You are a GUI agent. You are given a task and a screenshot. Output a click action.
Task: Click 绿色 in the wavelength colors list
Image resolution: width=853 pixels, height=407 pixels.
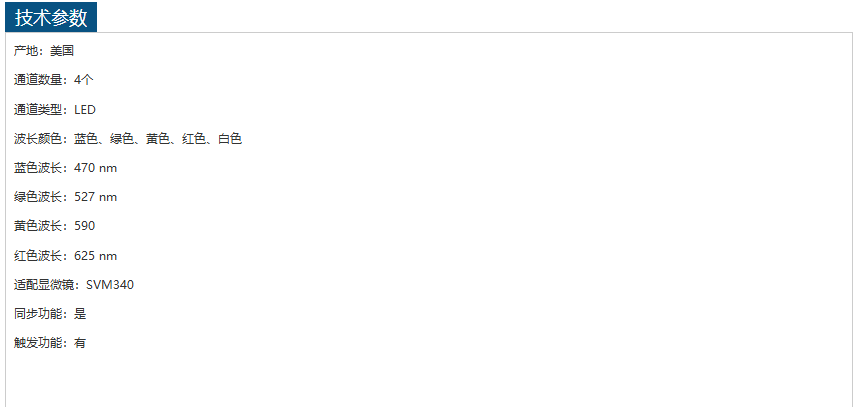click(x=122, y=138)
